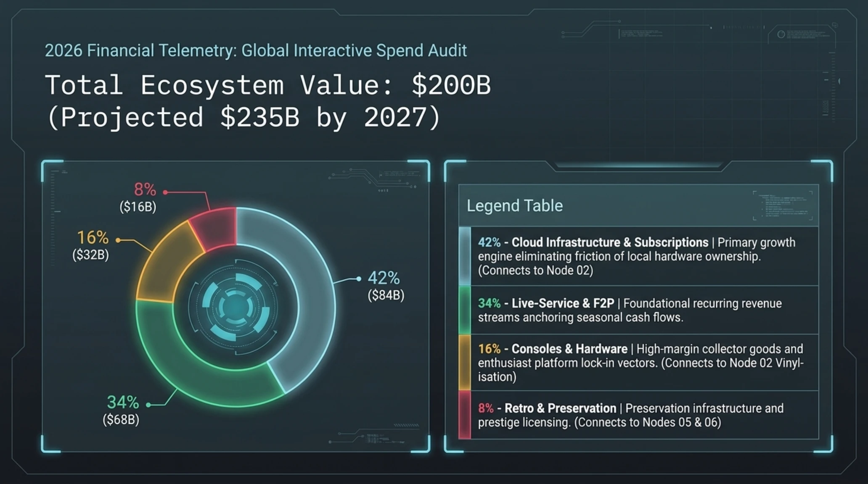
Task: Select the ($84B) value label
Action: point(386,295)
